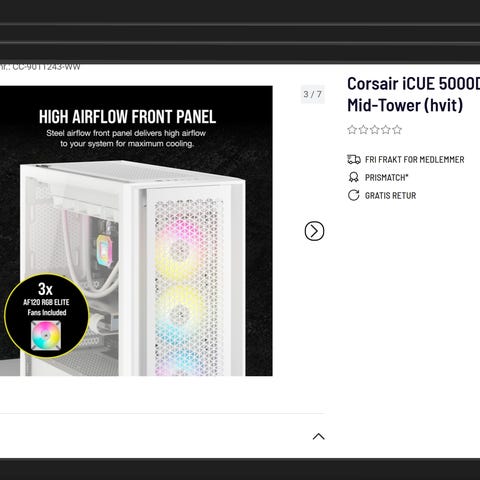Screen dimensions: 480x480
Task: Click the delivery truck icon
Action: tap(354, 159)
